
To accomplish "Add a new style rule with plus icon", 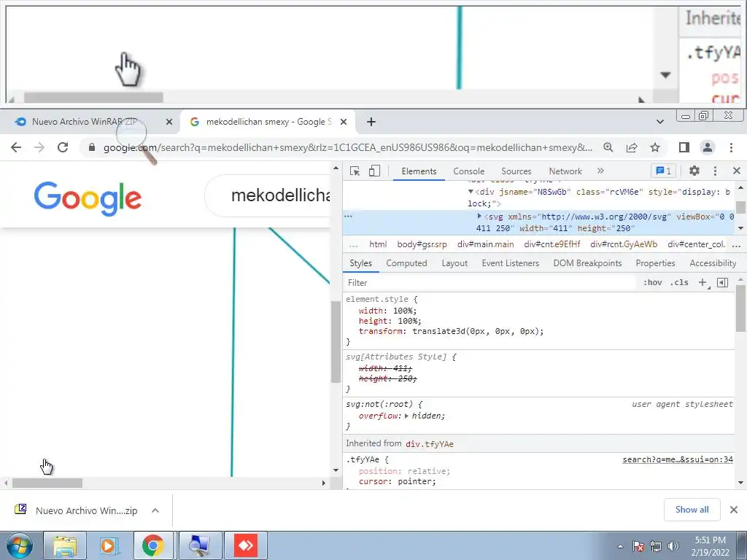I will [x=703, y=283].
